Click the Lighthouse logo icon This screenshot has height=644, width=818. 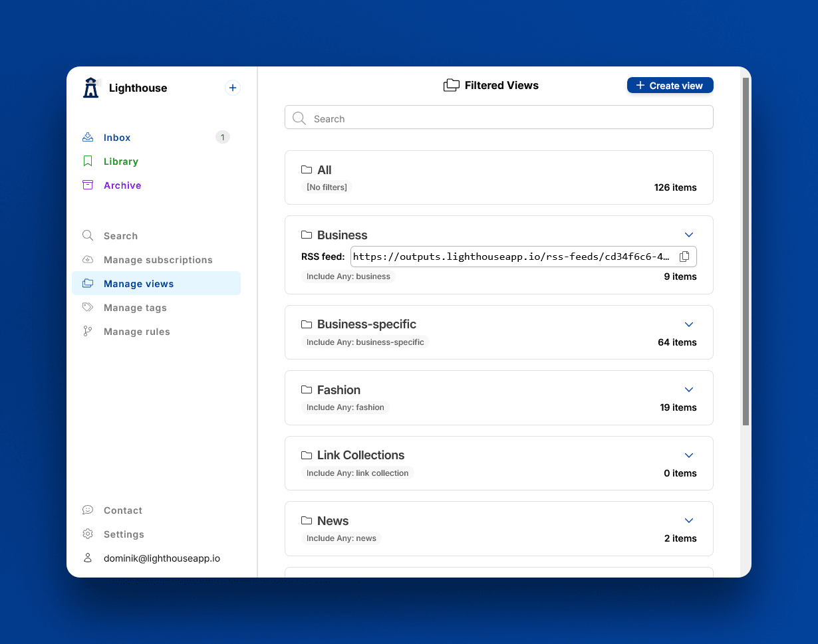coord(91,88)
